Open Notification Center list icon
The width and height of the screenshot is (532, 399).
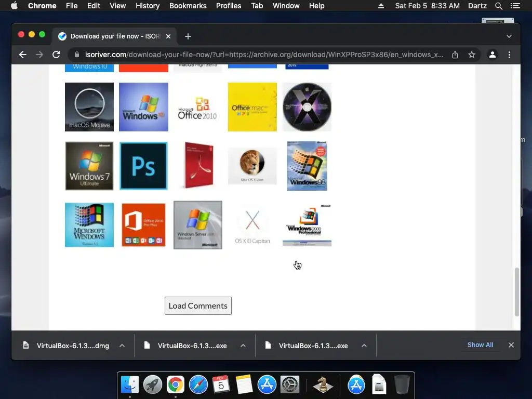pyautogui.click(x=515, y=5)
